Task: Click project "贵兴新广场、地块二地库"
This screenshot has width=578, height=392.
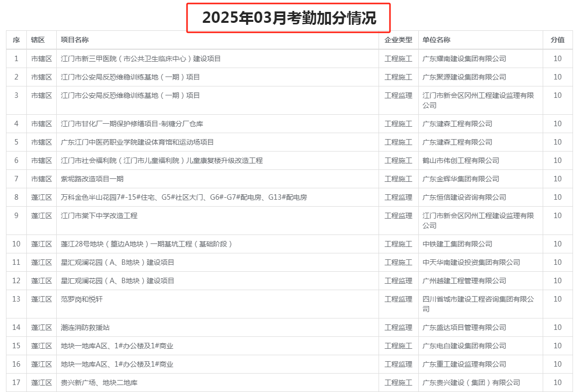Action: tap(99, 383)
